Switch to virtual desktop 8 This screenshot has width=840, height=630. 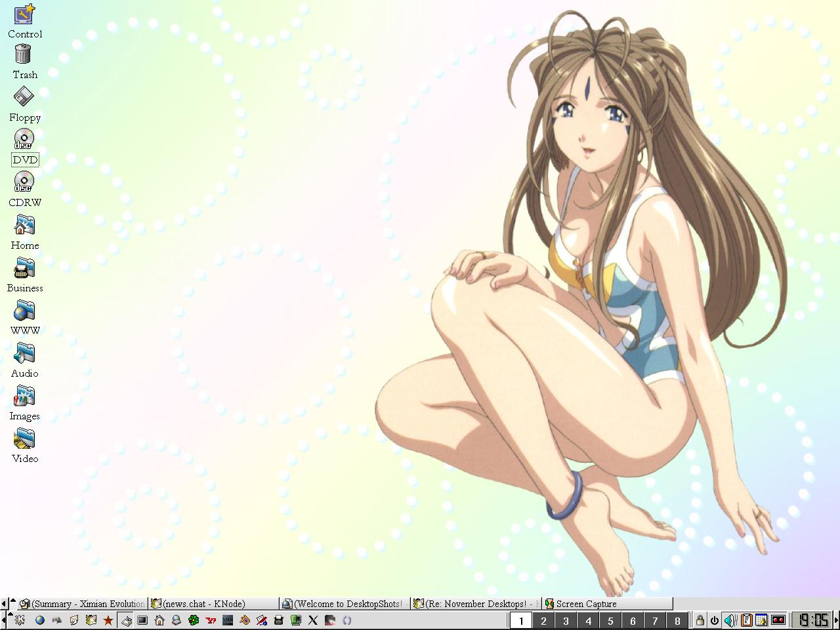point(677,620)
